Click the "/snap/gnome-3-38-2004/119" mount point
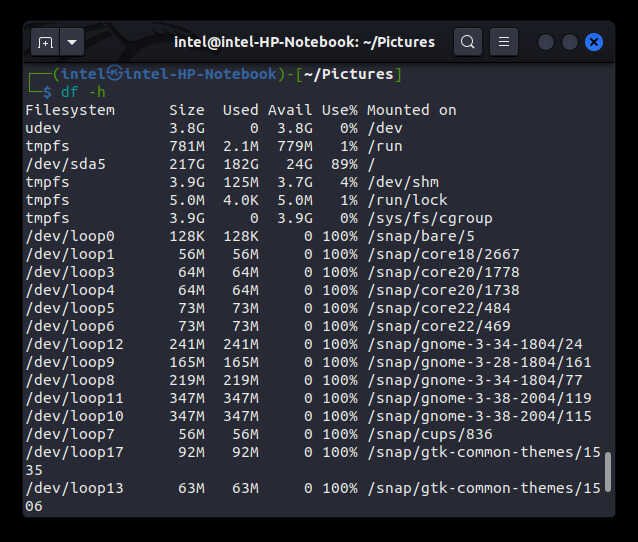The image size is (638, 542). tap(479, 398)
